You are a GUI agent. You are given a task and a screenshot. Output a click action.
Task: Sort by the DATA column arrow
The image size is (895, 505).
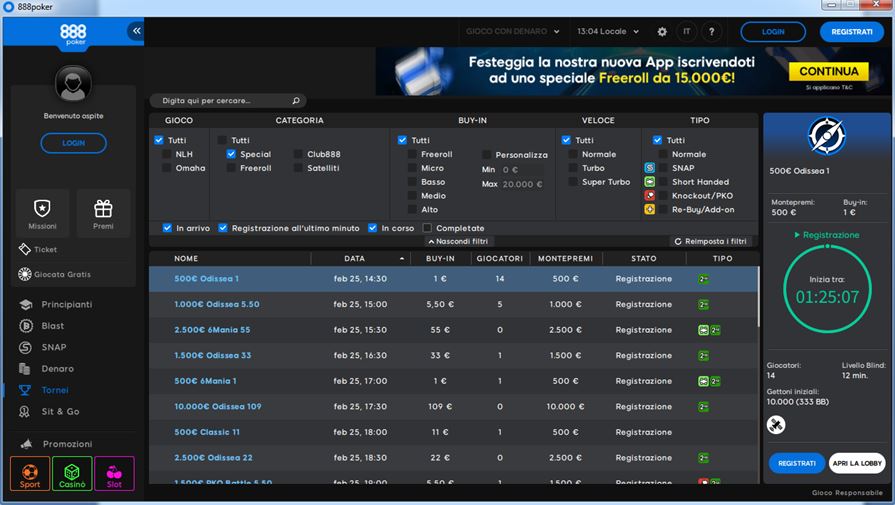point(402,258)
